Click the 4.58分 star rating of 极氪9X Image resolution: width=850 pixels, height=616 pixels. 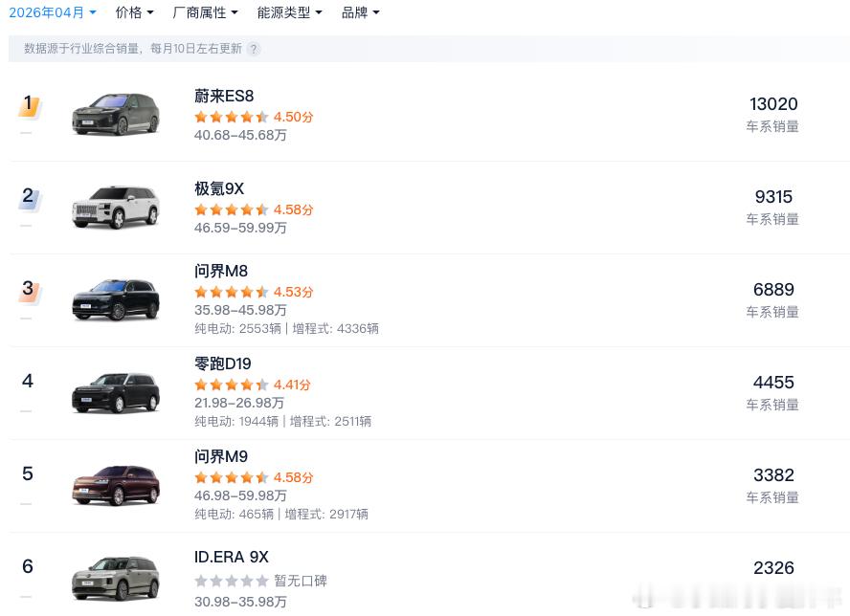[x=254, y=209]
